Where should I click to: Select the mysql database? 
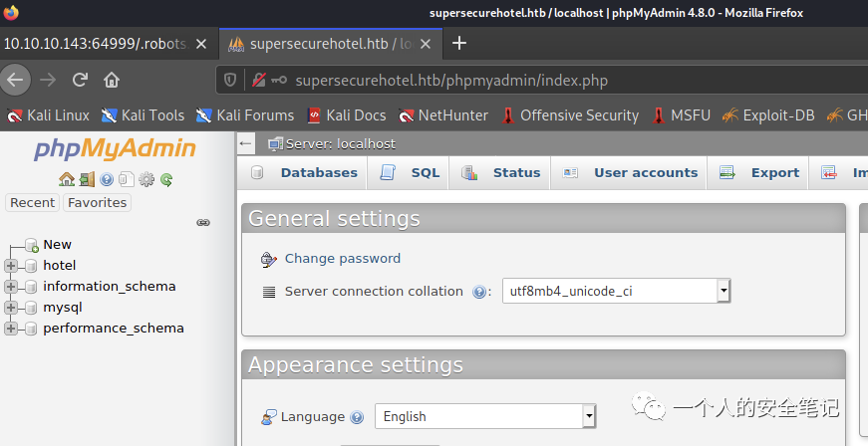click(x=63, y=308)
